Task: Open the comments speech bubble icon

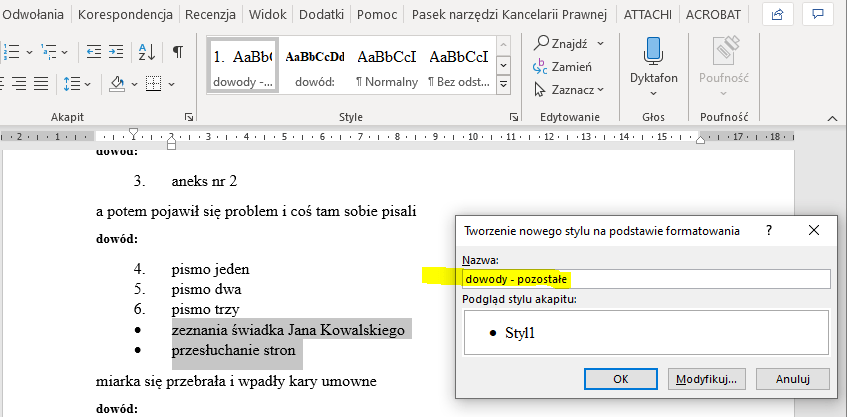Action: pyautogui.click(x=820, y=15)
